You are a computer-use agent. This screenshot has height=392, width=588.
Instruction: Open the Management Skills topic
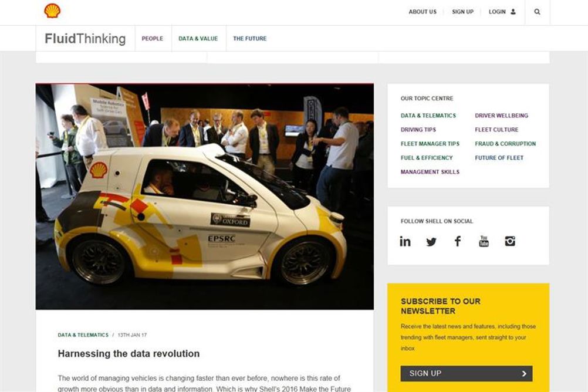click(x=430, y=172)
